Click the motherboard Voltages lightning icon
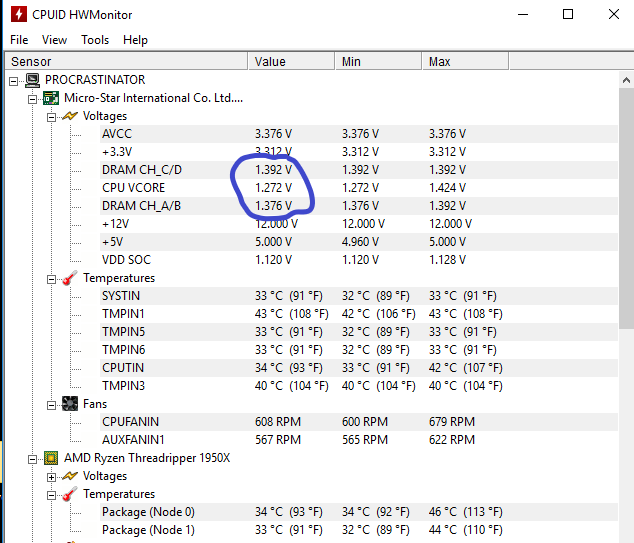The image size is (634, 543). click(70, 116)
